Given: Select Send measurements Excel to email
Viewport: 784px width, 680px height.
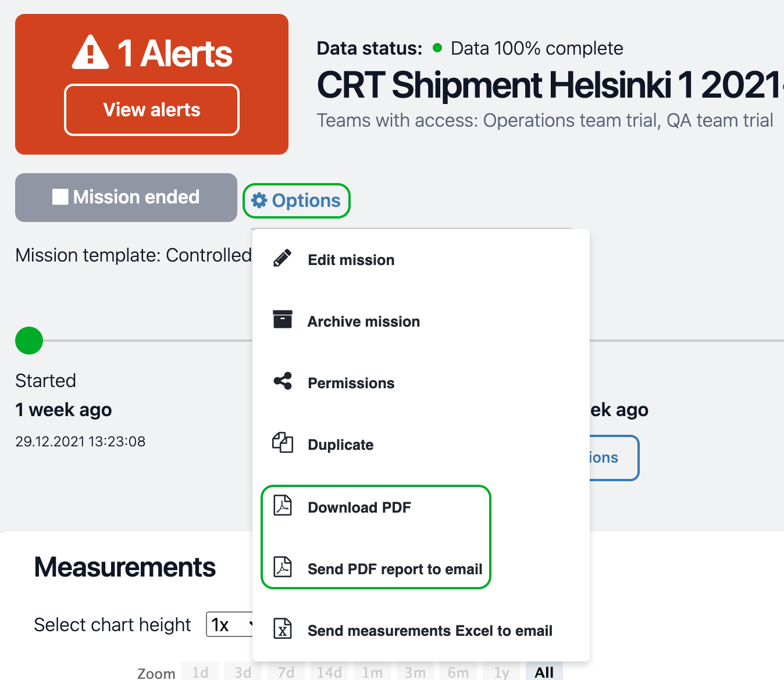Looking at the screenshot, I should (421, 631).
